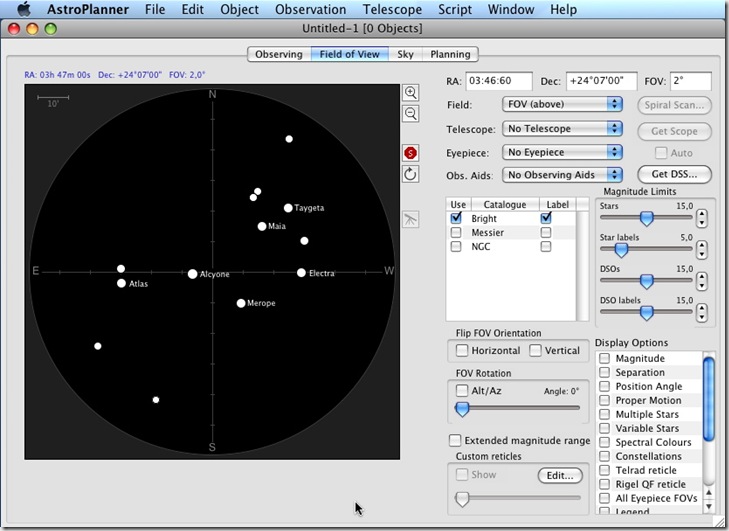
Task: Toggle Label checkbox for Bright catalogue
Action: [546, 218]
